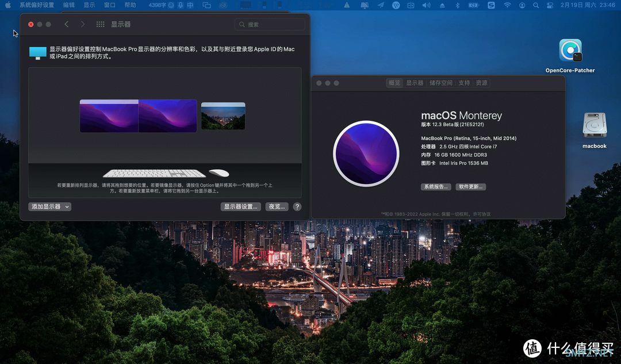This screenshot has height=364, width=621.
Task: Click the screen mirroring icon in menu bar
Action: [x=206, y=5]
